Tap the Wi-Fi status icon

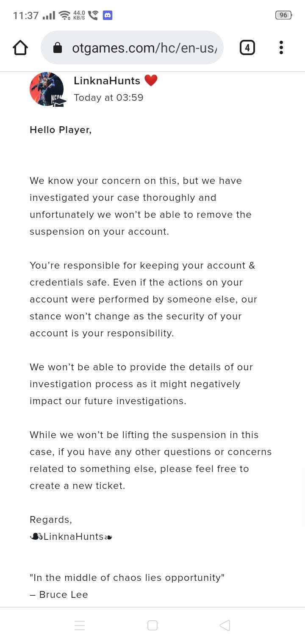coord(65,15)
